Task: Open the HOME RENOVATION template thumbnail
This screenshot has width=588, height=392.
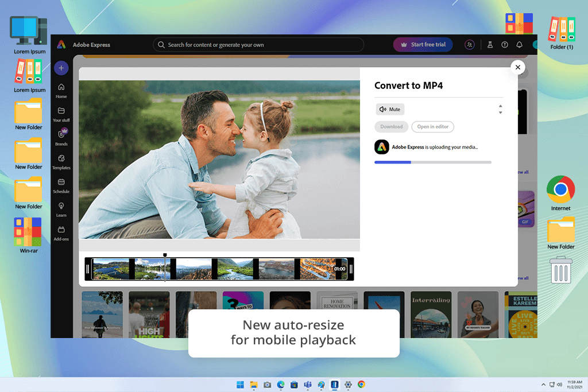Action: pos(337,301)
